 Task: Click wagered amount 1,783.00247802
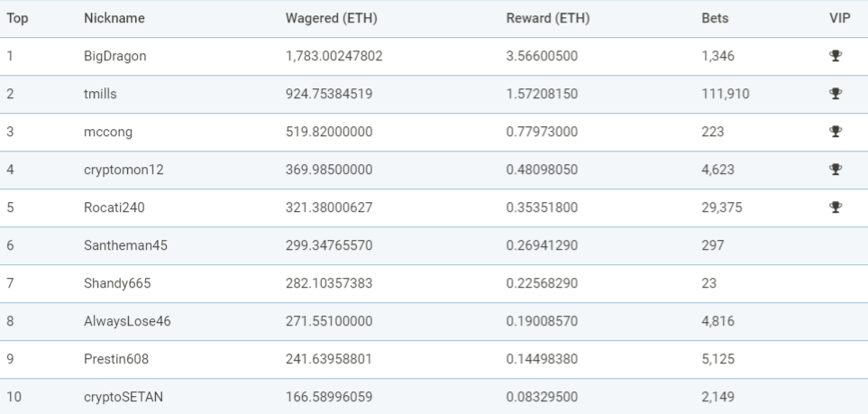point(334,56)
